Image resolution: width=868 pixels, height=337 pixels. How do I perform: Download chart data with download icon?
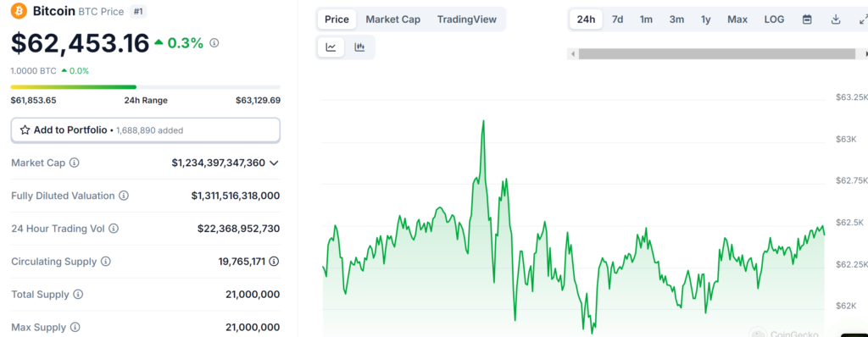coord(836,19)
